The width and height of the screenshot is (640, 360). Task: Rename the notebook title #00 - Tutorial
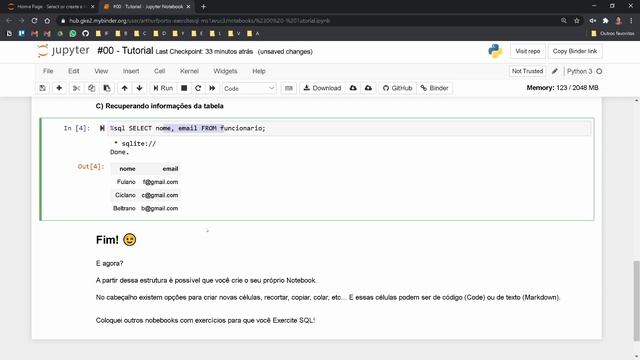(125, 51)
